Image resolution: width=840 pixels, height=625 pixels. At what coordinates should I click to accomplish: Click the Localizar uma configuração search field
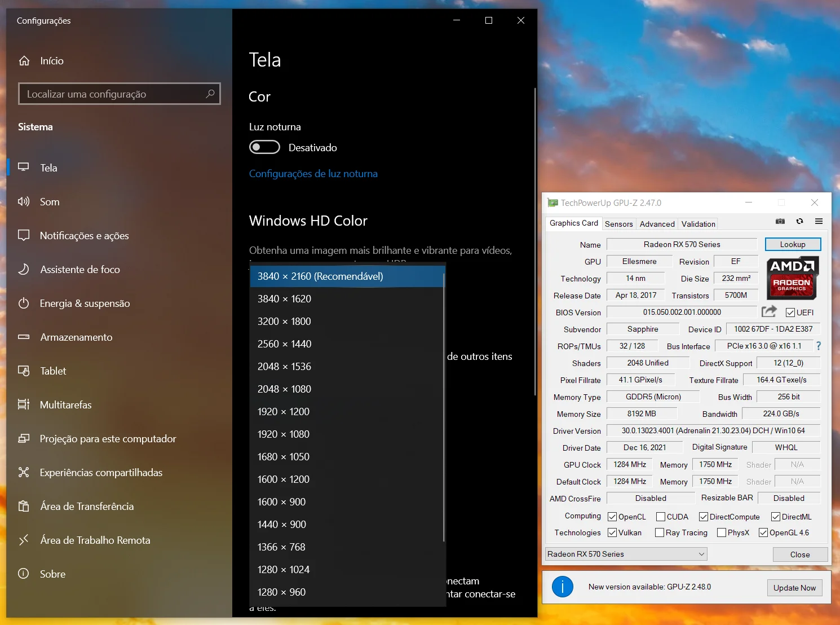[119, 94]
